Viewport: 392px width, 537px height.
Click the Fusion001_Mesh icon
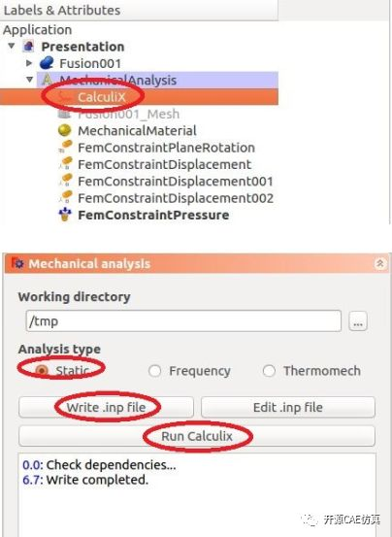(65, 114)
